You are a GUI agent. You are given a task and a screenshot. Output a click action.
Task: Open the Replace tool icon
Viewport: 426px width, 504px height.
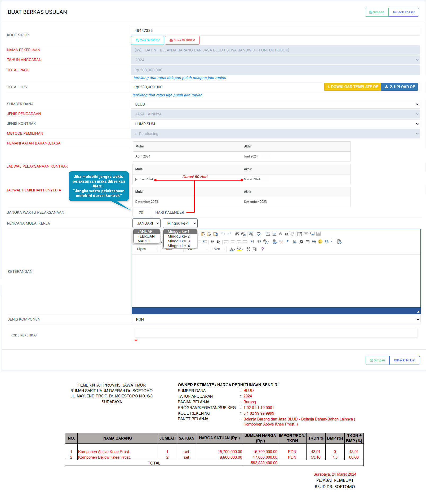pos(243,234)
